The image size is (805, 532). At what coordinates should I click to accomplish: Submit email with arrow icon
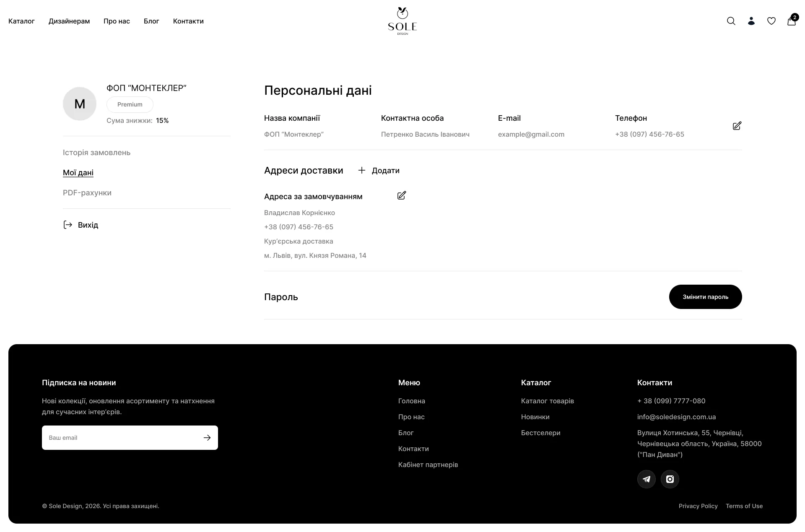tap(207, 438)
